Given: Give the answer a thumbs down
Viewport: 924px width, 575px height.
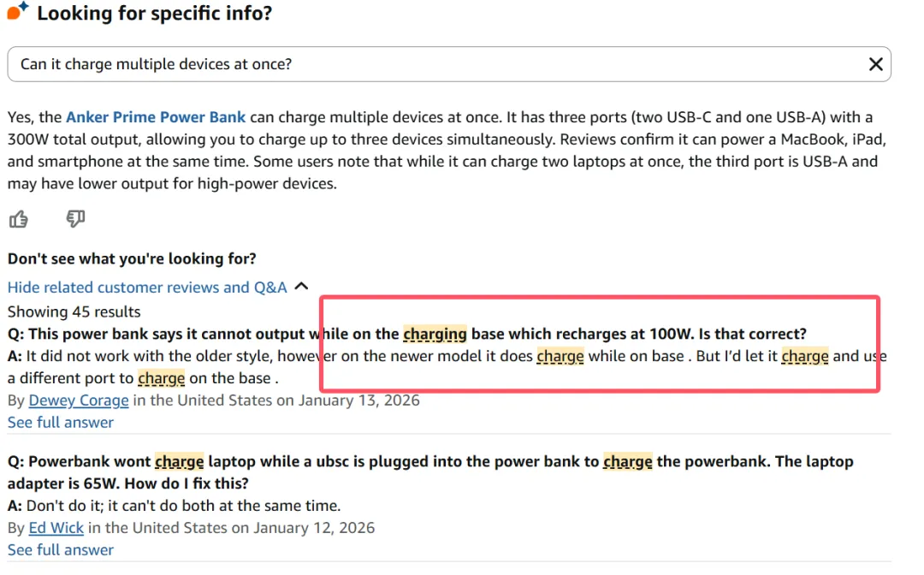Looking at the screenshot, I should [x=75, y=220].
